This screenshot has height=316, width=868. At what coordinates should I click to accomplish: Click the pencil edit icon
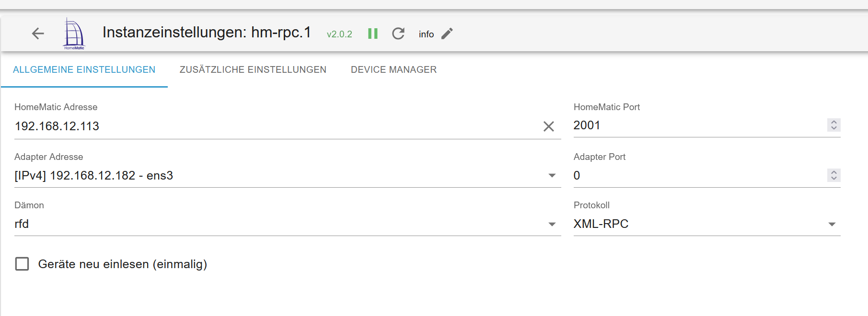click(x=447, y=34)
